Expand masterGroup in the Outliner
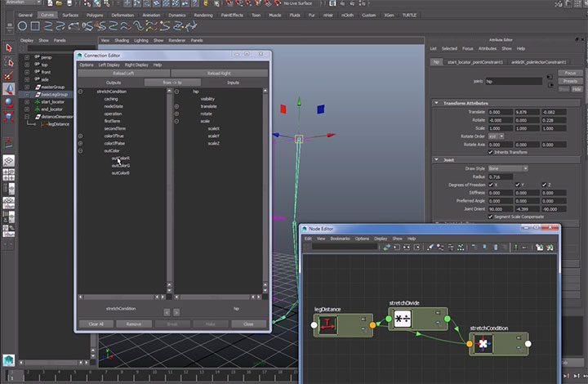The width and height of the screenshot is (588, 384). [27, 87]
